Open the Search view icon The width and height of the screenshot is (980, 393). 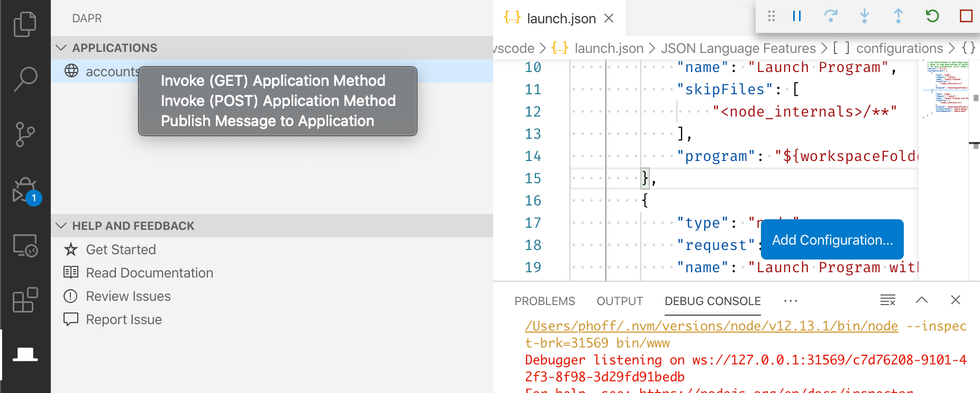[25, 79]
